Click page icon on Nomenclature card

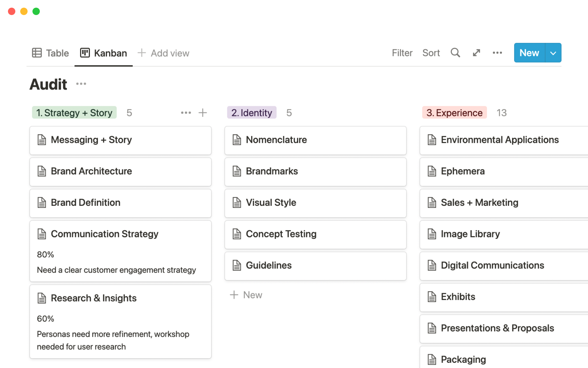pos(237,140)
